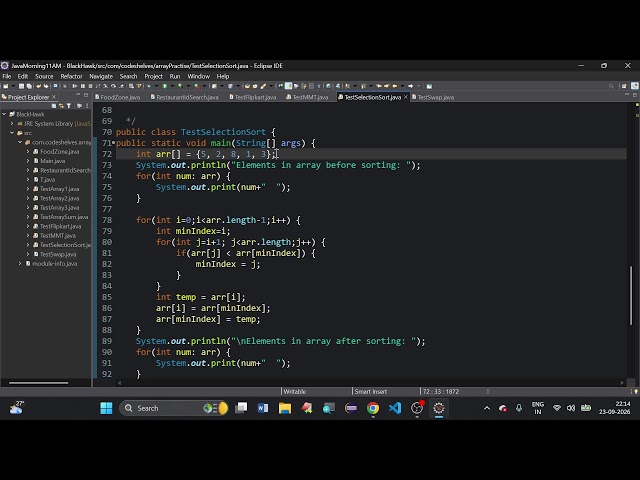
Task: Close the TestSelectionSort.java tab
Action: [406, 97]
